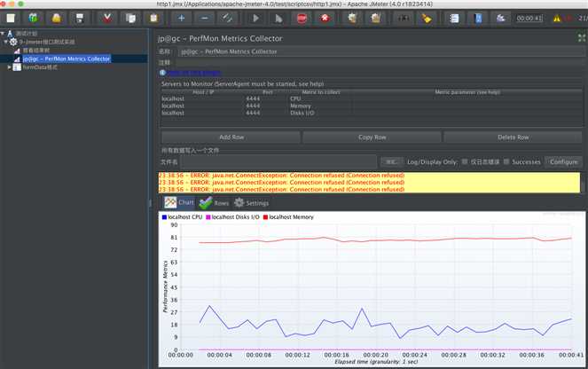Toggle the Successes checkbox
The width and height of the screenshot is (588, 369).
506,161
